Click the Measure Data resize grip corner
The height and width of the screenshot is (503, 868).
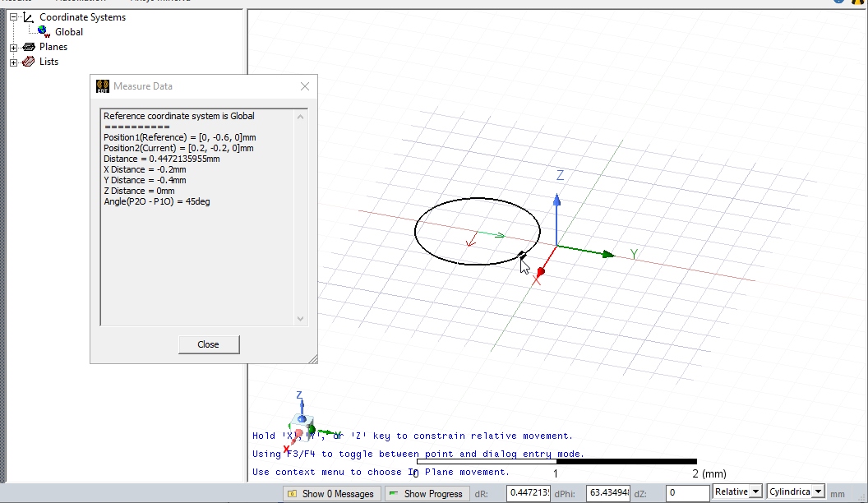point(313,359)
